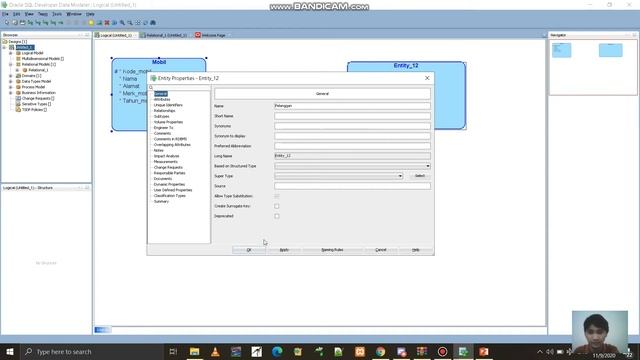
Task: Enable Create Surrogate Key checkbox
Action: pos(277,206)
